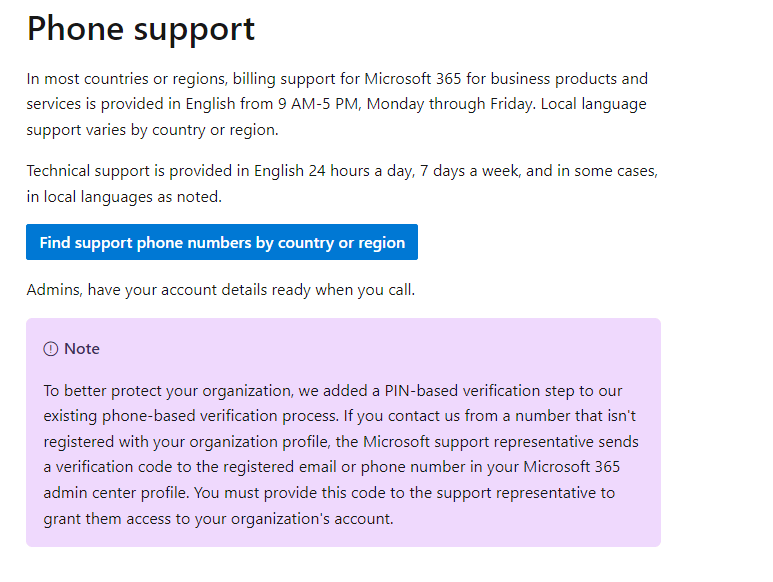The width and height of the screenshot is (773, 582).
Task: Click Find support phone numbers by country button
Action: coord(222,242)
